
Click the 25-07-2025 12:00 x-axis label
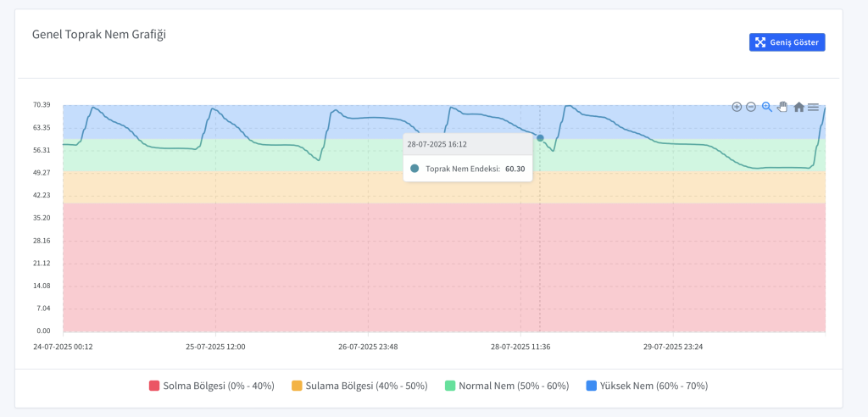click(x=216, y=347)
